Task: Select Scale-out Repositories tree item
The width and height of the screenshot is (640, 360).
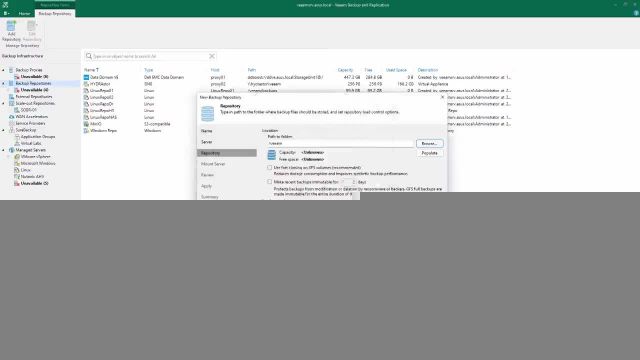Action: 35,103
